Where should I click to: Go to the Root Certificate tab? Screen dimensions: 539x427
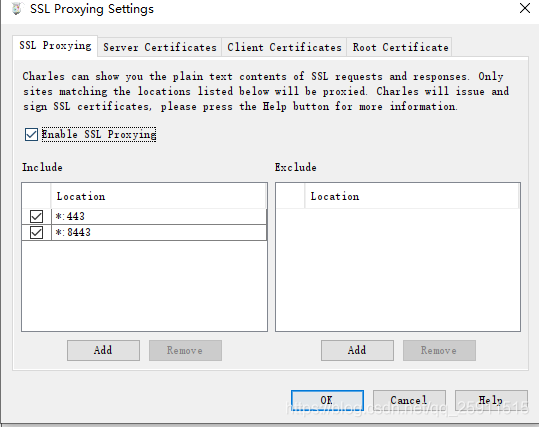[x=400, y=47]
